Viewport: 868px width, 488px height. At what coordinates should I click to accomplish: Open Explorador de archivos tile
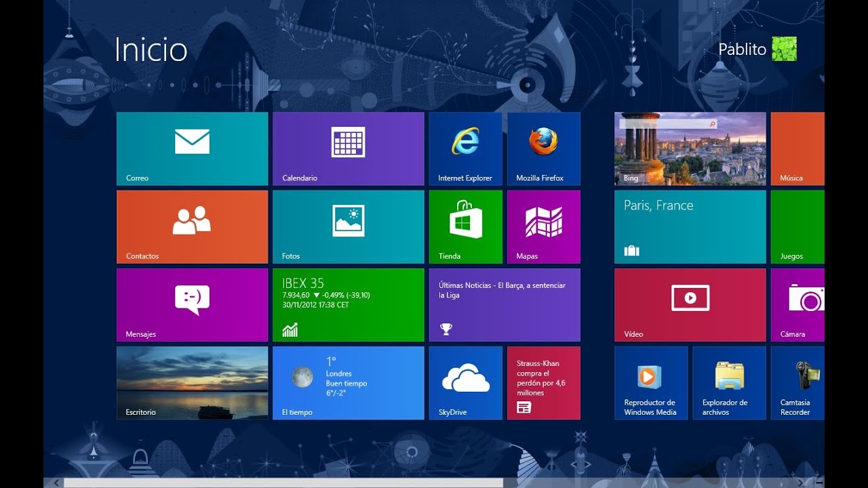(x=729, y=383)
